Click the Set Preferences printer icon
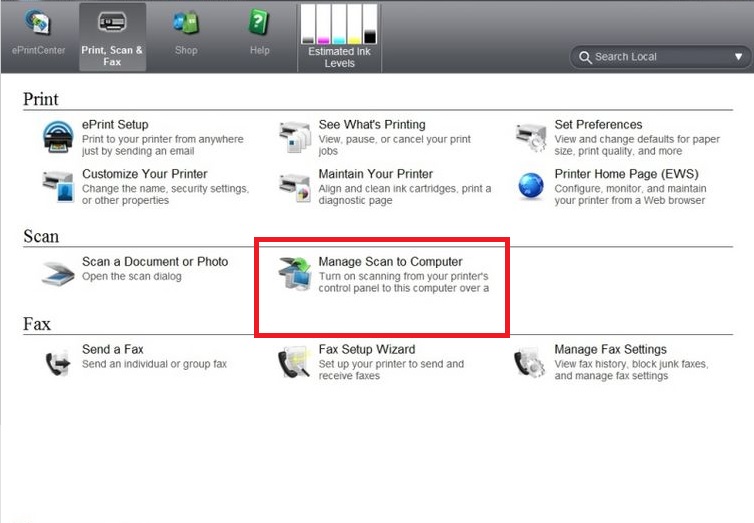This screenshot has height=523, width=754. 531,137
